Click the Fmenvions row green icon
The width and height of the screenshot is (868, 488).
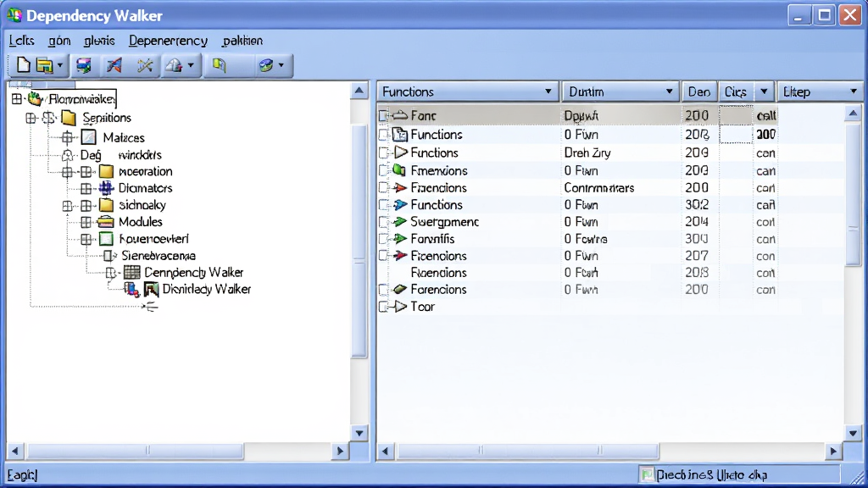pos(399,170)
